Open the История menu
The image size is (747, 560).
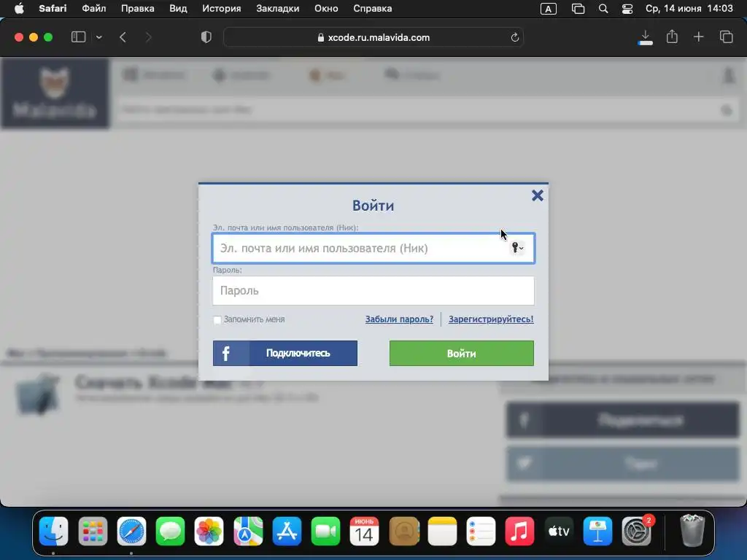(222, 8)
